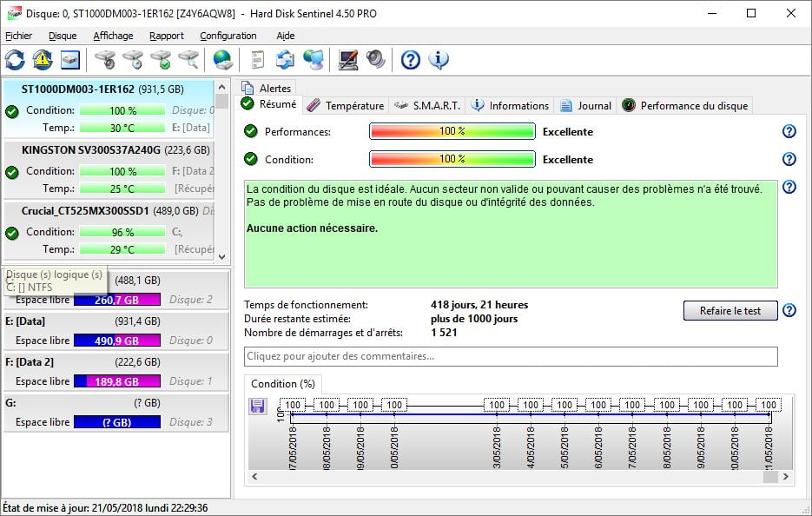Select the G: partition label
The height and width of the screenshot is (516, 812).
[11, 403]
